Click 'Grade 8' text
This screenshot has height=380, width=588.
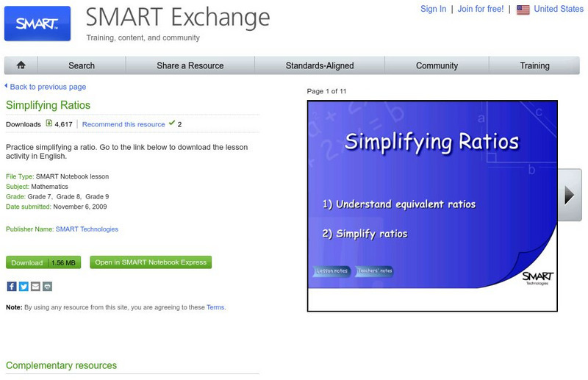(x=68, y=196)
